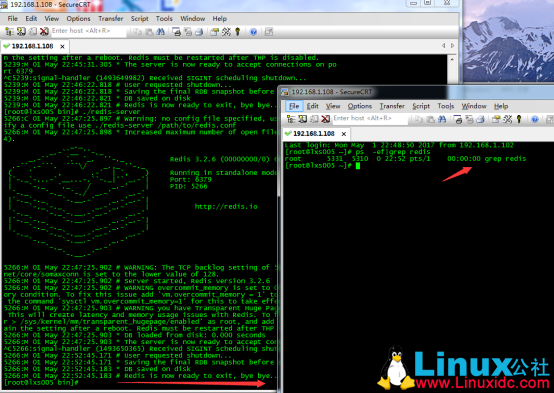554x393 pixels.
Task: Click key icon in front window toolbar
Action: [519, 119]
